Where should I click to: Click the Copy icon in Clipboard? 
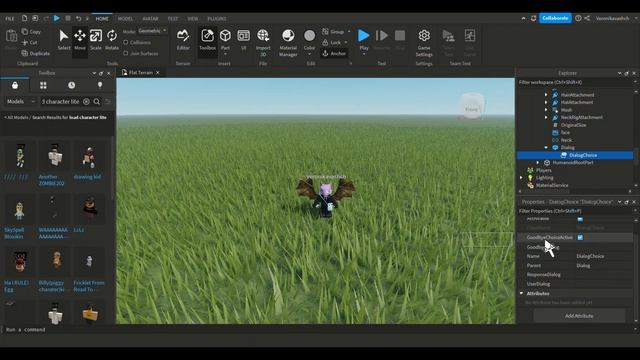tap(25, 31)
